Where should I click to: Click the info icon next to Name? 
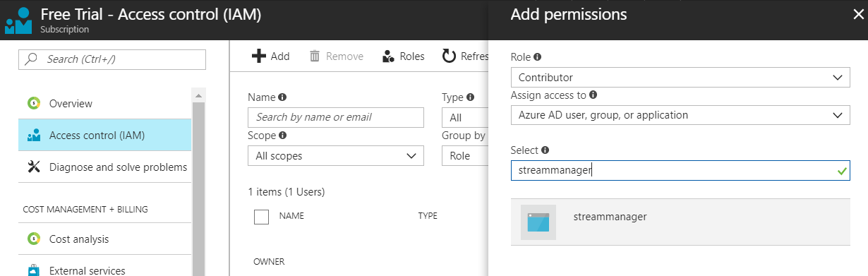click(x=282, y=97)
